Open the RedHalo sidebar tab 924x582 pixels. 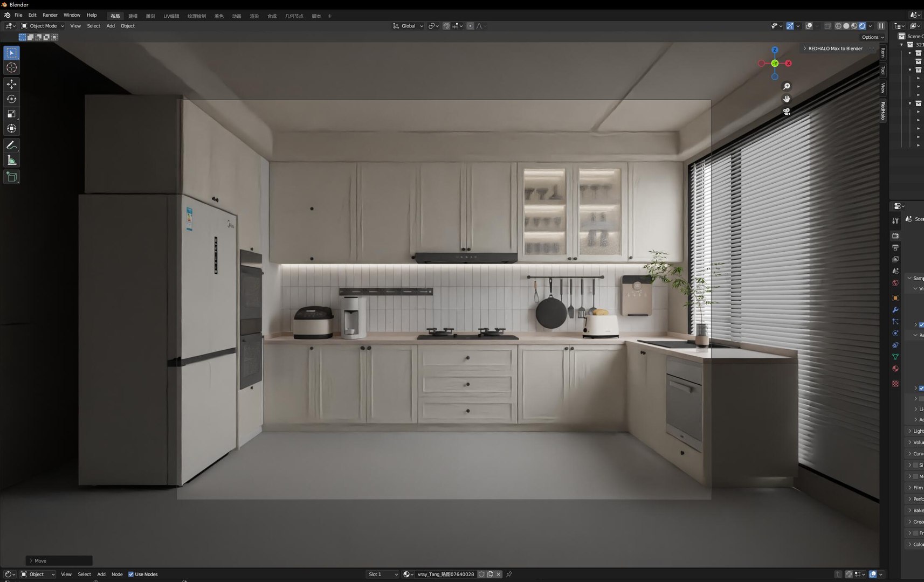pyautogui.click(x=883, y=110)
